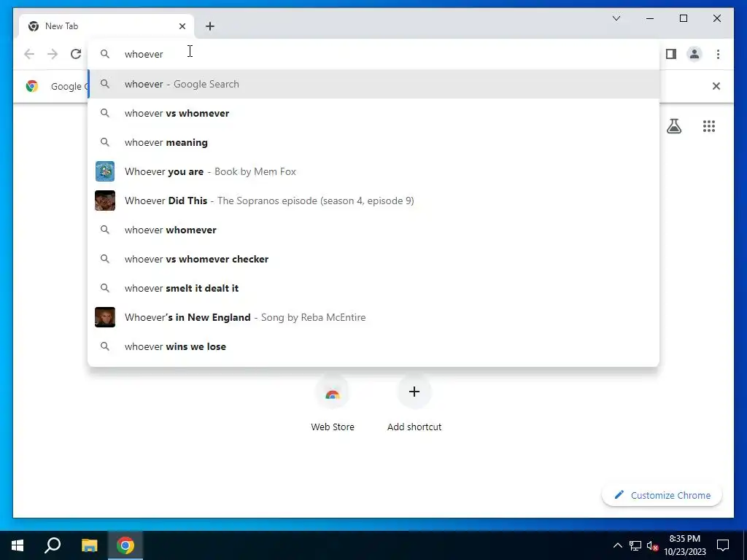This screenshot has width=747, height=560.
Task: Choose 'whoever vs whomever checker' suggestion
Action: [374, 259]
